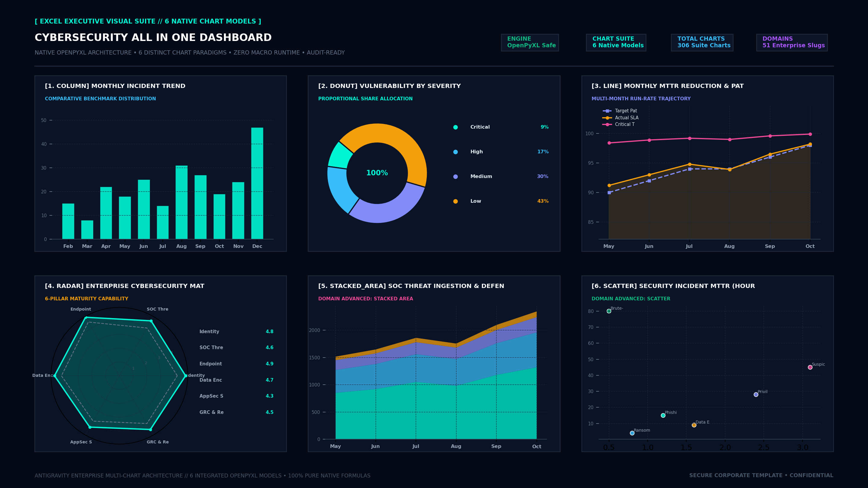Click the Stacked_Area SOC Threat title

coord(411,286)
